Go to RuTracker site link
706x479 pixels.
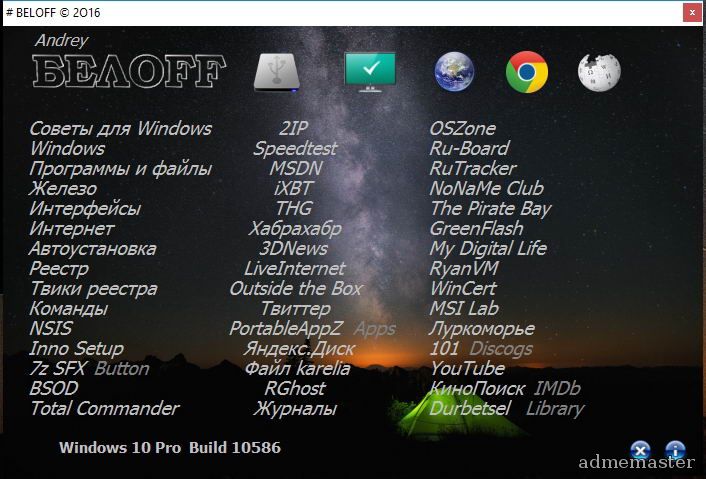coord(472,168)
